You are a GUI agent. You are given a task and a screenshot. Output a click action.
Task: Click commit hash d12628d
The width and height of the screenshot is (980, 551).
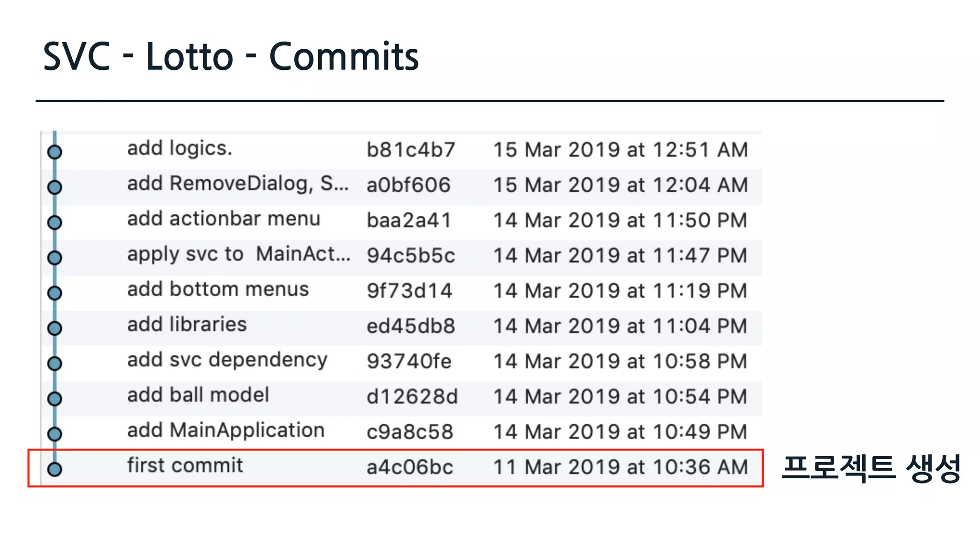point(412,397)
